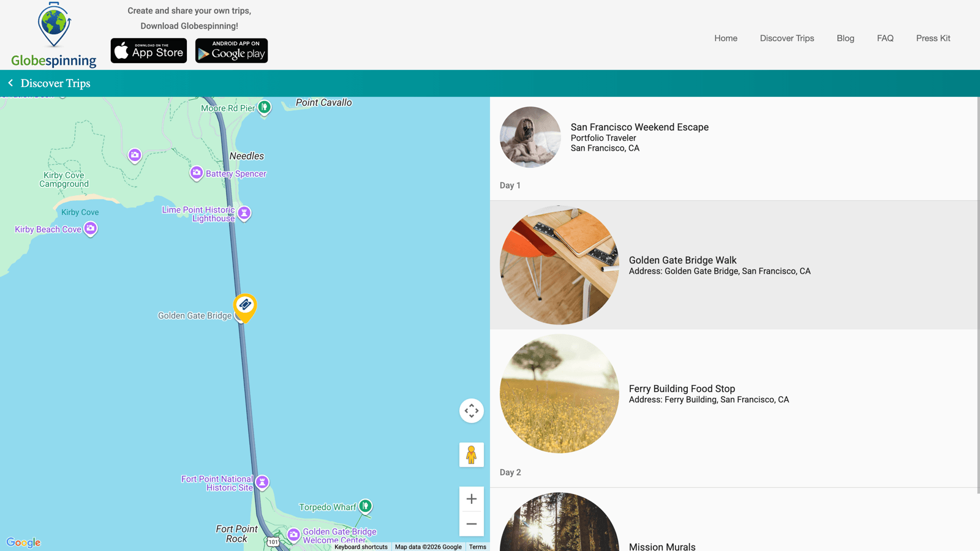Viewport: 980px width, 551px height.
Task: Click the Kirby Beach Cove picnic marker
Action: click(x=90, y=228)
